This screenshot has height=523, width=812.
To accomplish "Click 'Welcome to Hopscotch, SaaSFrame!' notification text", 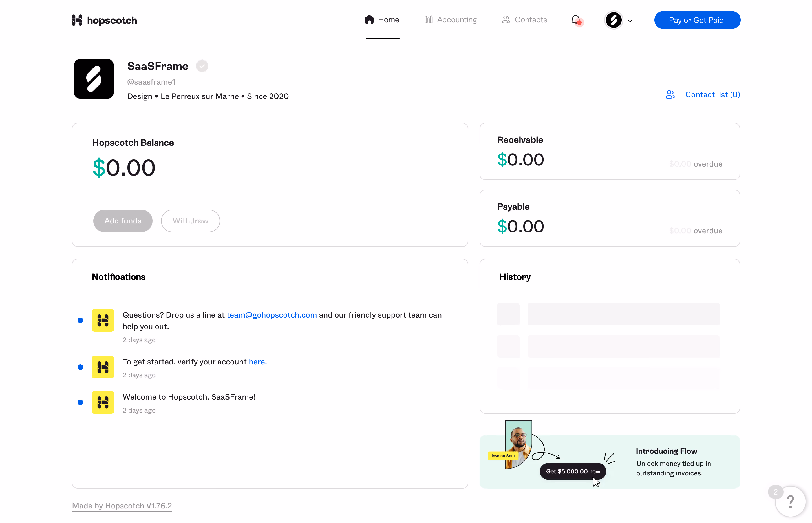I will [189, 397].
